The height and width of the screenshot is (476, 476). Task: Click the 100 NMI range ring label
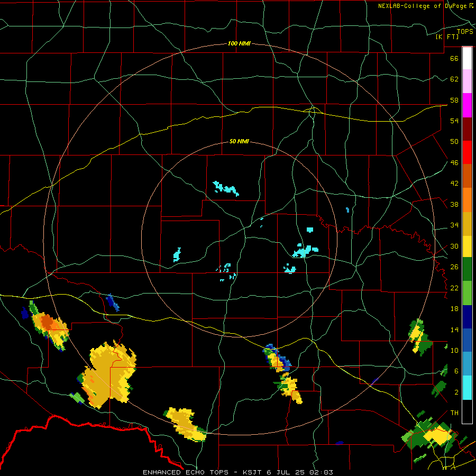[239, 44]
